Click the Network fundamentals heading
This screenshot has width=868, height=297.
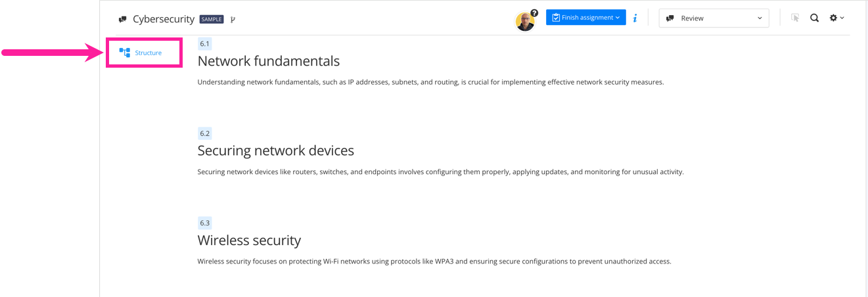click(268, 61)
